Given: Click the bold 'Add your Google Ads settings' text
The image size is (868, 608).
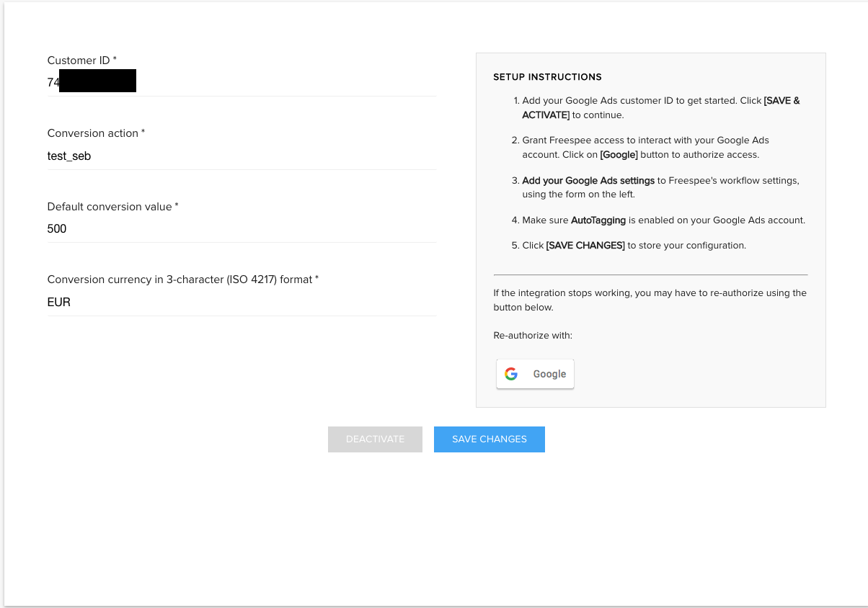Looking at the screenshot, I should coord(588,180).
